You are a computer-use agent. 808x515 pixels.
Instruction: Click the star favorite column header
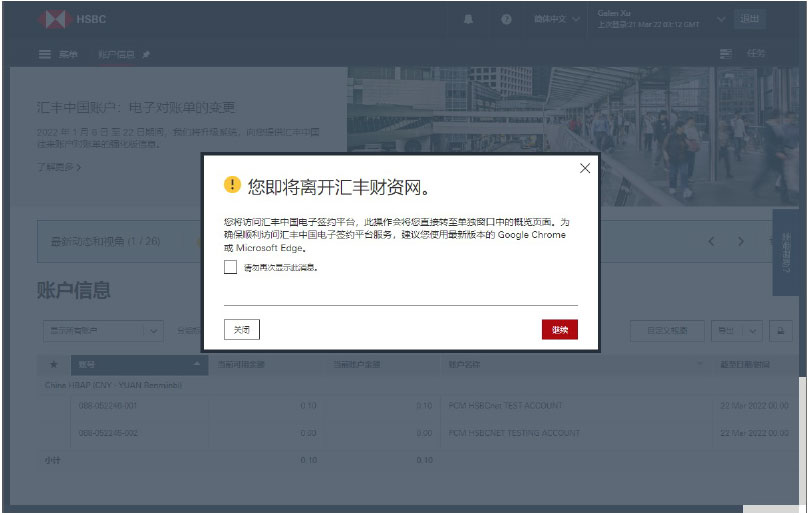[53, 364]
